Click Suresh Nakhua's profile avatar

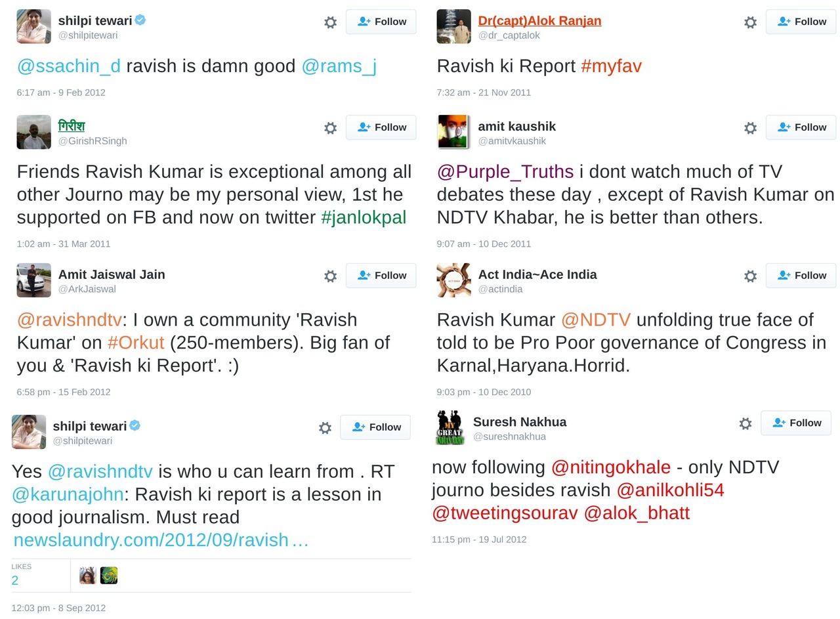(449, 427)
